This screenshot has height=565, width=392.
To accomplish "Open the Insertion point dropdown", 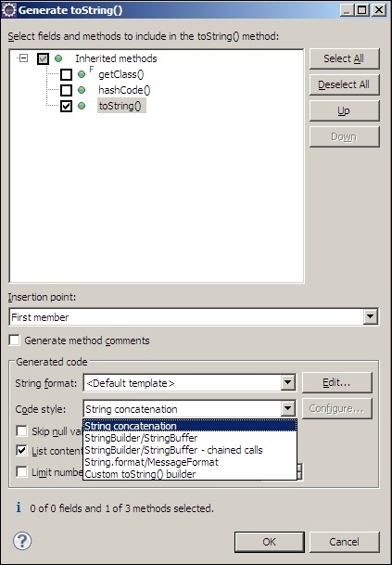I will click(370, 317).
